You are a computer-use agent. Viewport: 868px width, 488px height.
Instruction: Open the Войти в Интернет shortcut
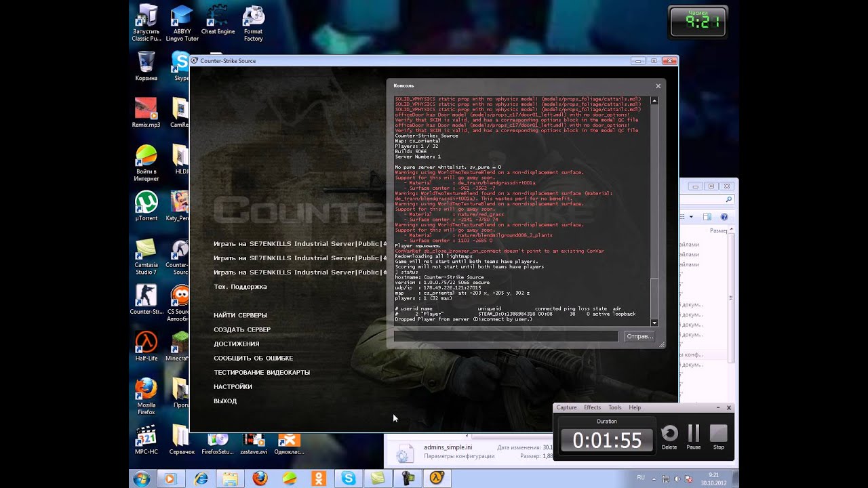pyautogui.click(x=146, y=163)
